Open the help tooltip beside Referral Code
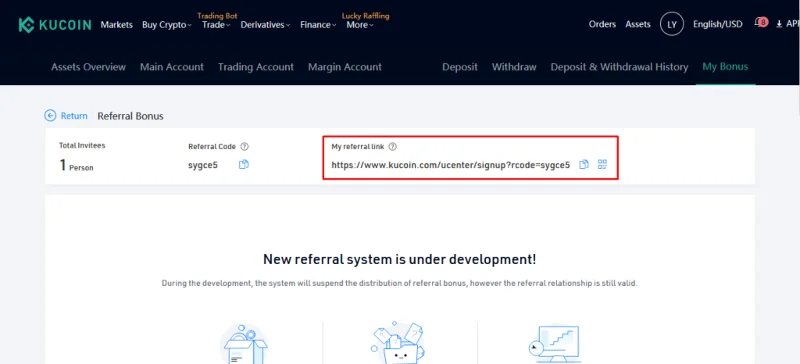Image resolution: width=800 pixels, height=364 pixels. [x=244, y=147]
